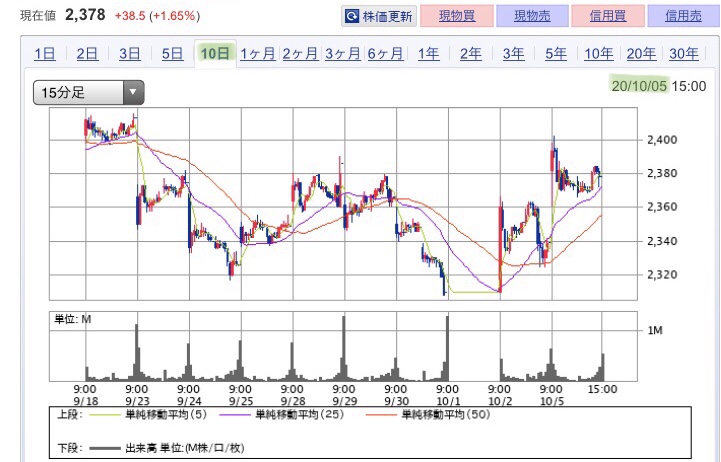Open the 15分足 interval dropdown
This screenshot has width=721, height=462.
[x=89, y=92]
